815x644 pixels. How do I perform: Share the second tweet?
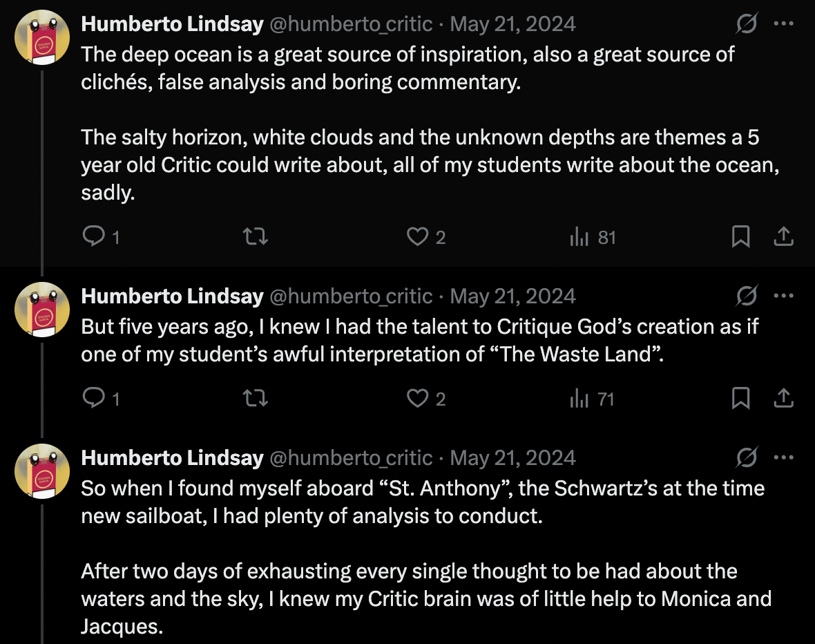[x=783, y=399]
